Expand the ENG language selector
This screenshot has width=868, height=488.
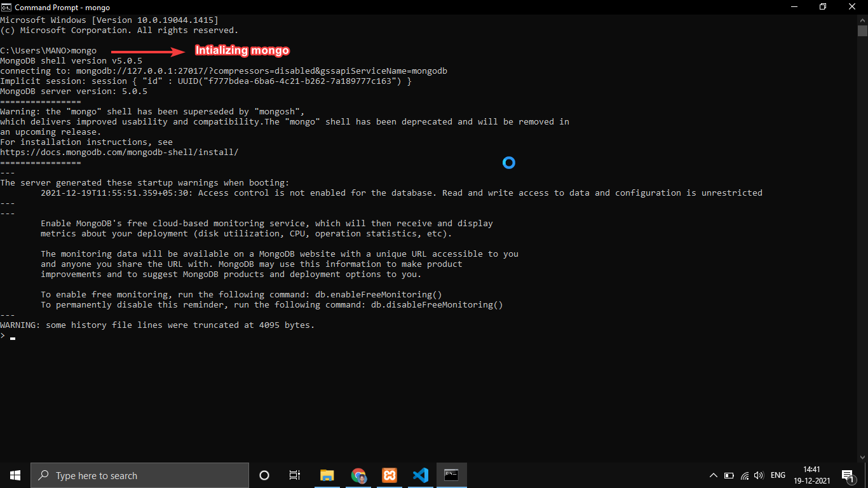click(x=778, y=475)
